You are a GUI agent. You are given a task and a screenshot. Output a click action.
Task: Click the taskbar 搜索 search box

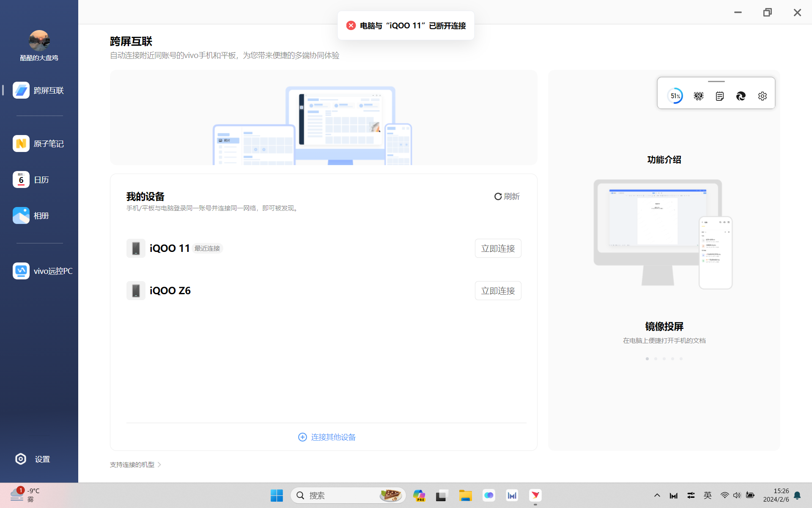pos(348,495)
